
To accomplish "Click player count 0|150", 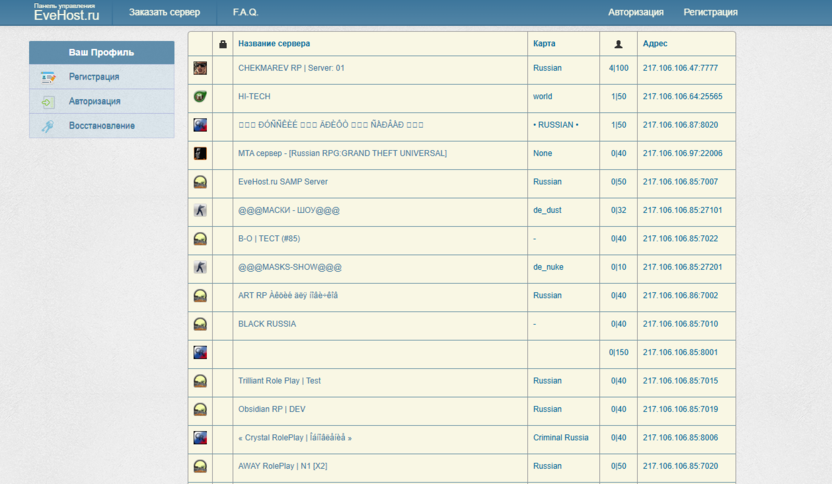I will click(x=619, y=352).
